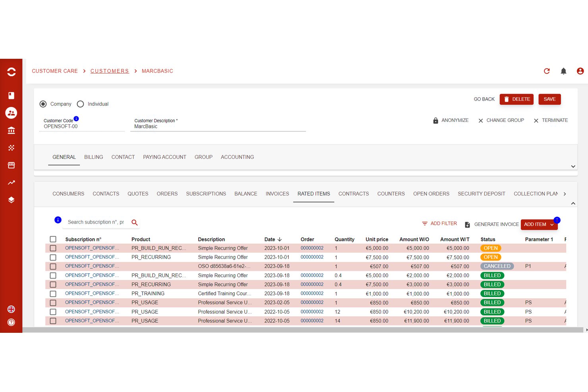Open the store icon in sidebar
Screen dimensions: 588x392
coord(11,165)
